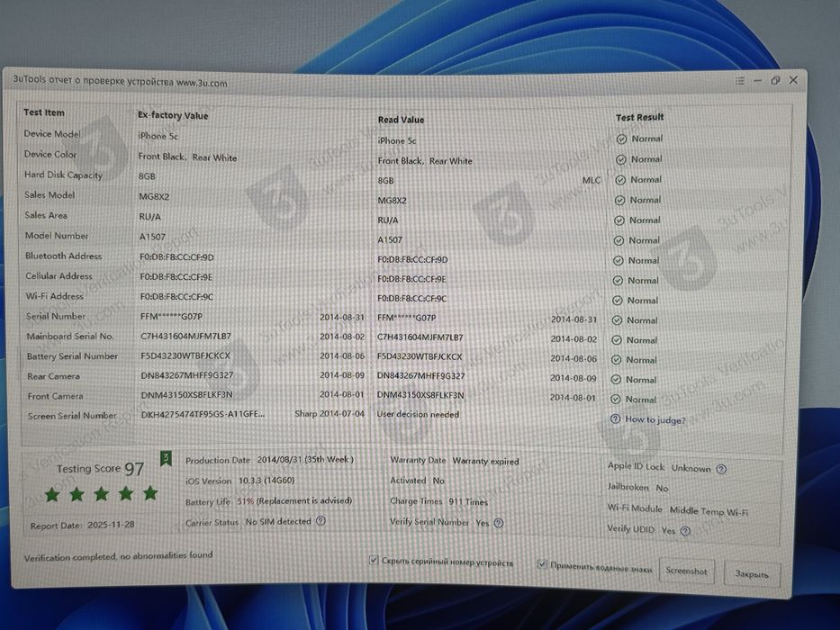The height and width of the screenshot is (630, 840).
Task: Select ex-factory rear camera serial DN843267MHFF9G327
Action: pos(187,375)
